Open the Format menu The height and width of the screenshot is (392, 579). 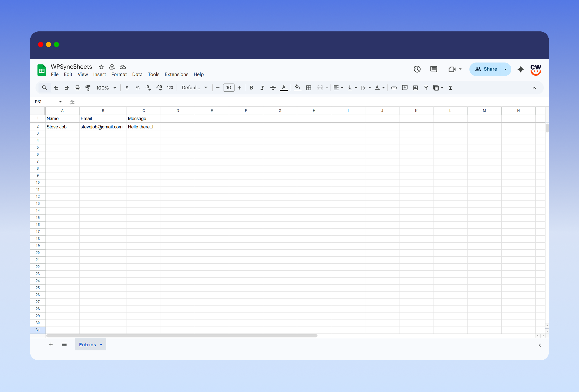[x=119, y=74]
